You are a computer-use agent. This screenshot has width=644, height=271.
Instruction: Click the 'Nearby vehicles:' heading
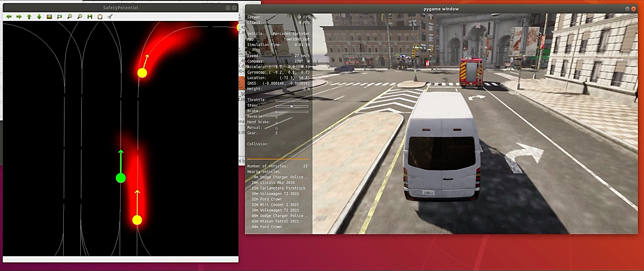click(264, 172)
